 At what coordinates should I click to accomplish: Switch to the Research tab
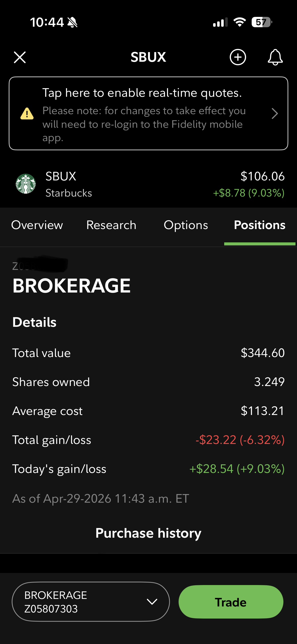pyautogui.click(x=111, y=225)
